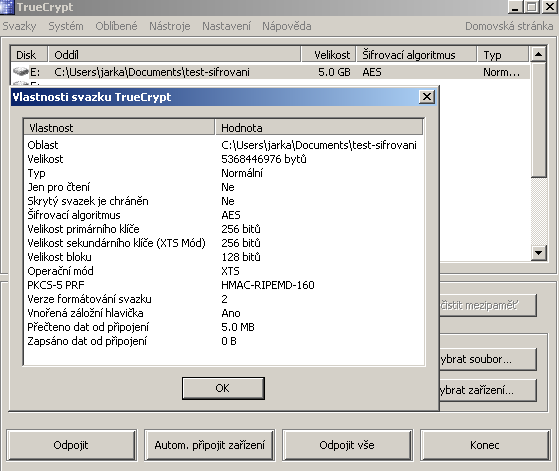Screen dimensions: 559x471
Task: Click the Odpojit button
Action: click(71, 445)
